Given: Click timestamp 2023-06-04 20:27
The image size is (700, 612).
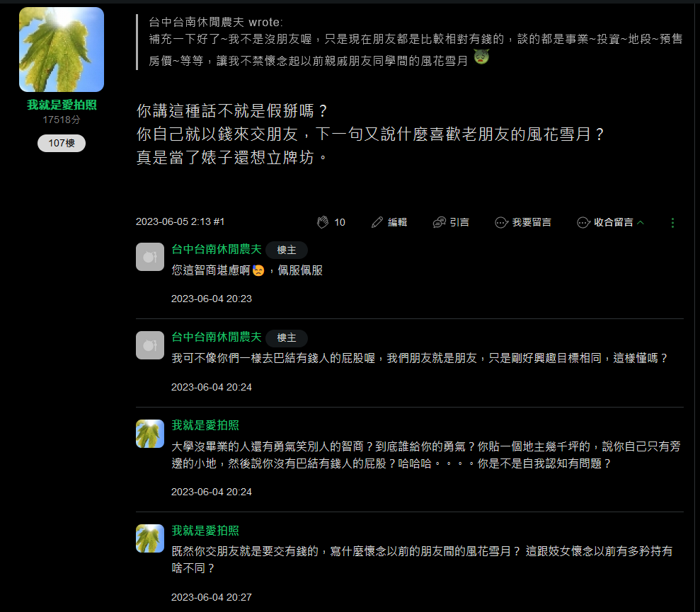Looking at the screenshot, I should click(x=211, y=597).
